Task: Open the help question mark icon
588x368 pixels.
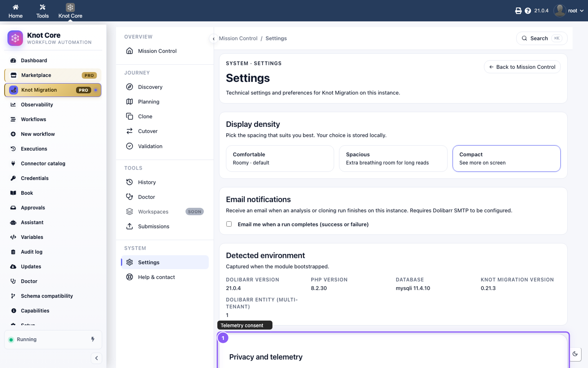Action: coord(528,11)
